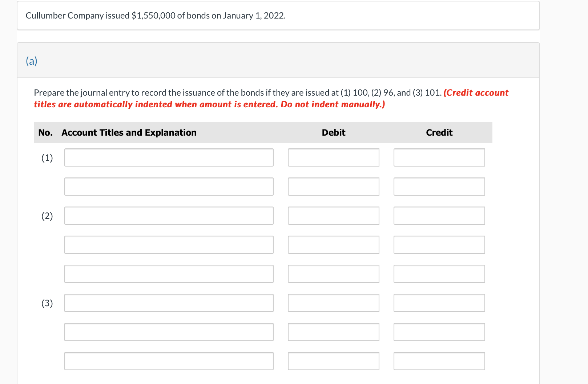Click debit field for entry (1) first row
Screen dimensions: 588x384
[x=334, y=157]
